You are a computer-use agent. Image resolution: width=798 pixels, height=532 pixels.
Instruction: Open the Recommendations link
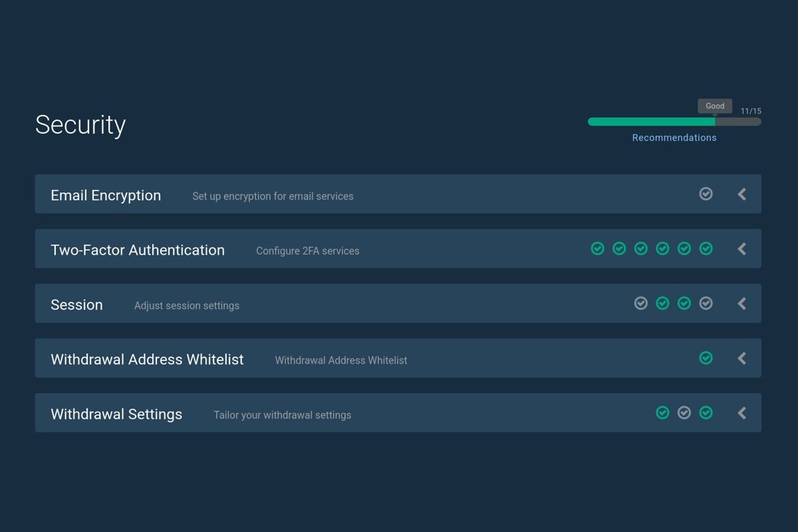[674, 137]
